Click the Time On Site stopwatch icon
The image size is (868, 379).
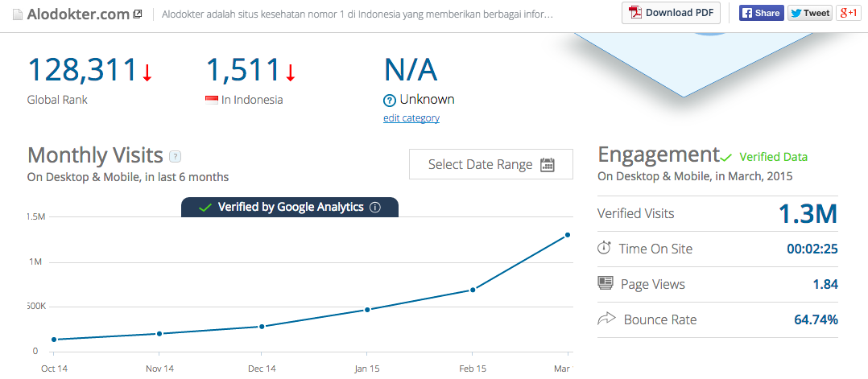(604, 248)
